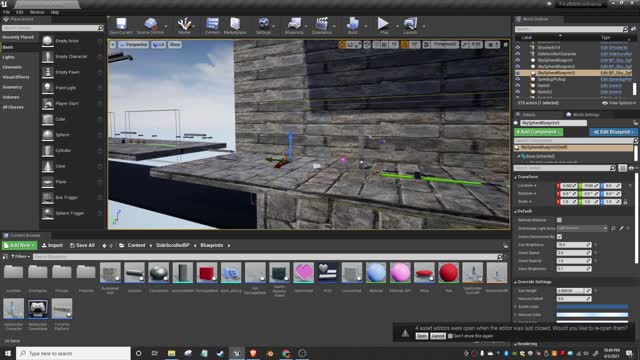Screen dimensions: 640x360
Task: Click Cancel in the re-open notification
Action: (x=438, y=336)
